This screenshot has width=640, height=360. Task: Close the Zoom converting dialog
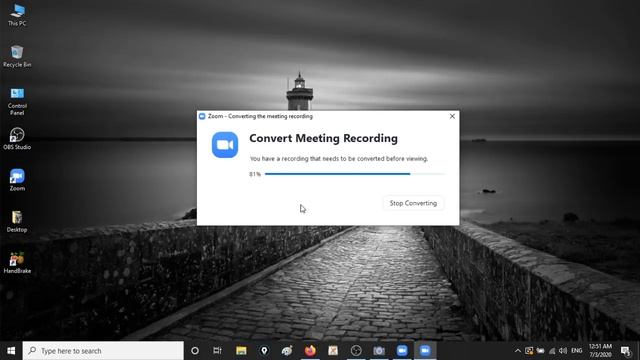coord(452,116)
